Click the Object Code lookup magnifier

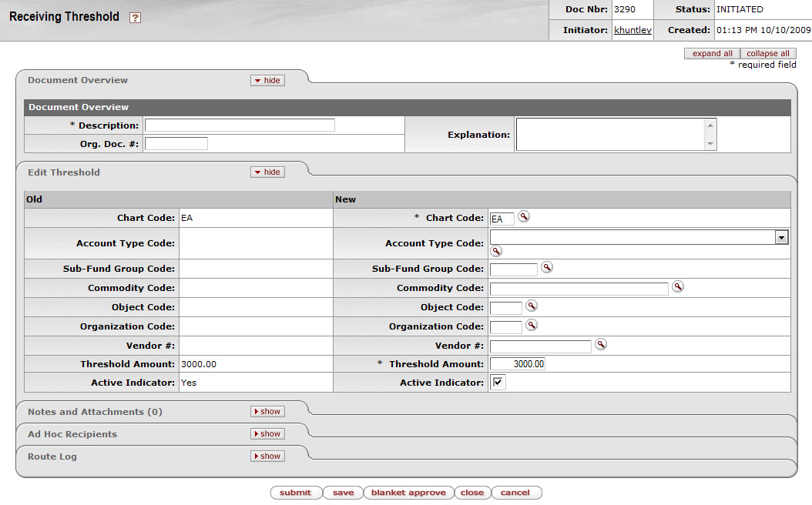(x=531, y=306)
